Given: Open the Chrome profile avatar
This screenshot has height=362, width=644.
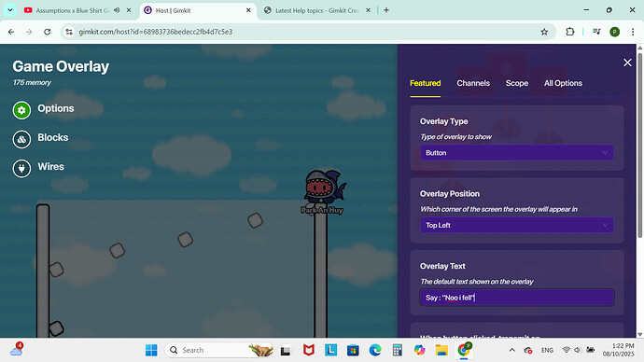Looking at the screenshot, I should [614, 32].
